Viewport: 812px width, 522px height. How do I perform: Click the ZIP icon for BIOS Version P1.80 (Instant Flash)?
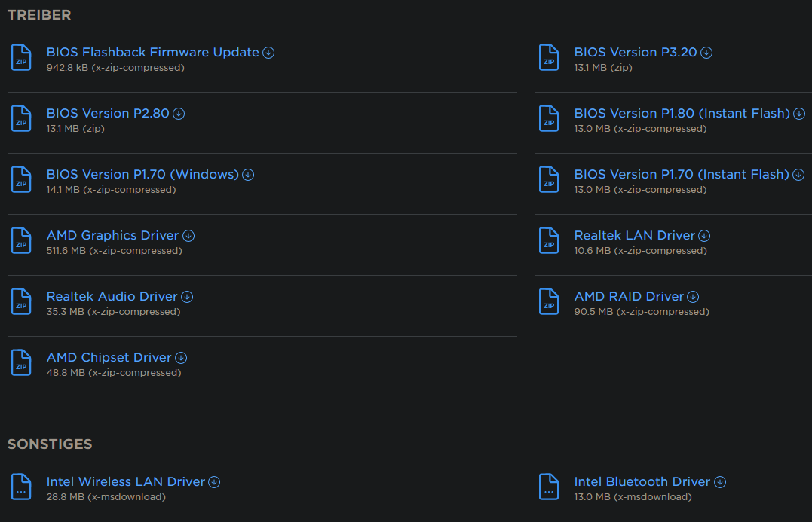coord(549,118)
